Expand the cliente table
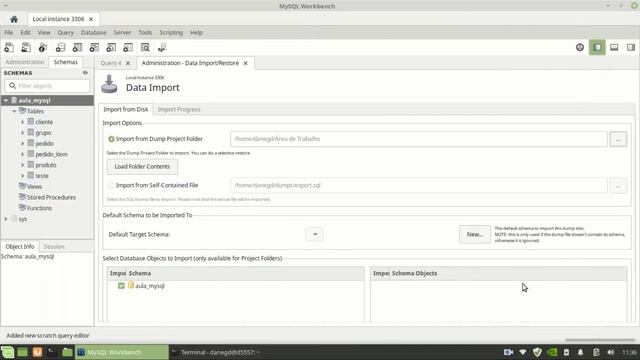 [22, 122]
